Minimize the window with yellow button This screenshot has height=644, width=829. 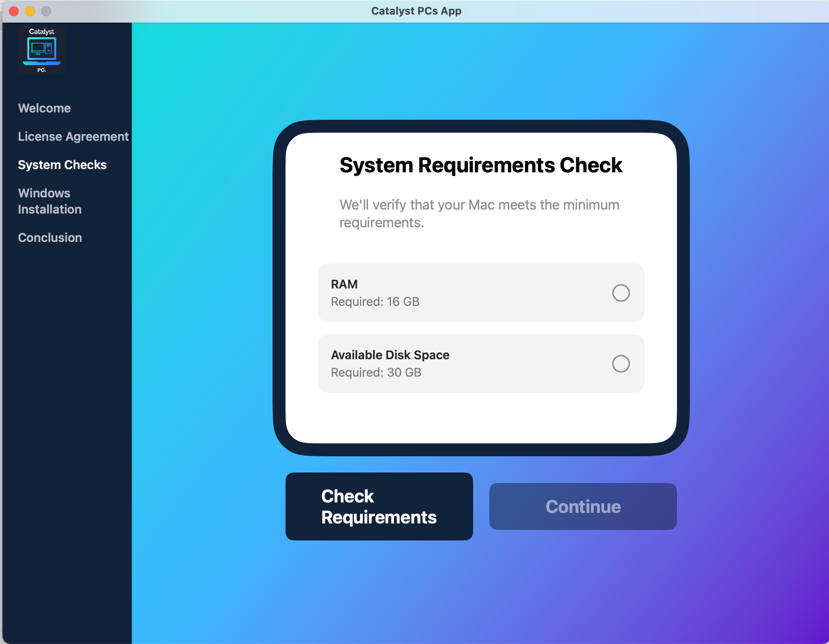[30, 11]
